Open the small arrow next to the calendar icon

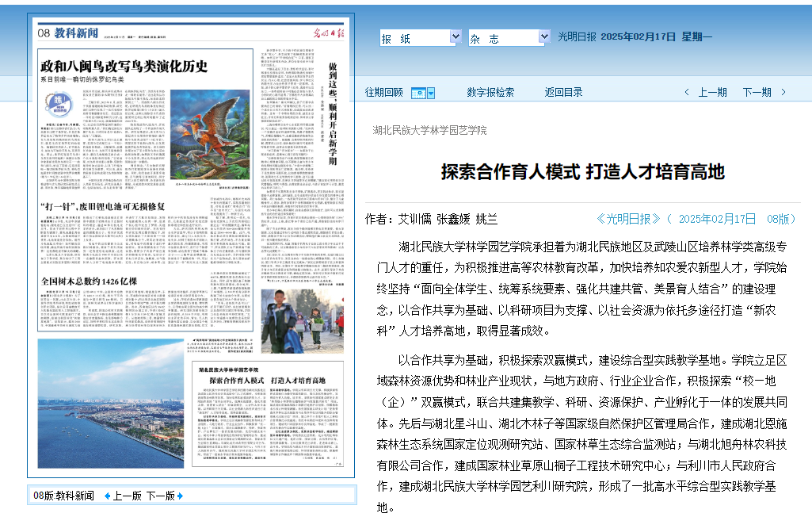[431, 93]
